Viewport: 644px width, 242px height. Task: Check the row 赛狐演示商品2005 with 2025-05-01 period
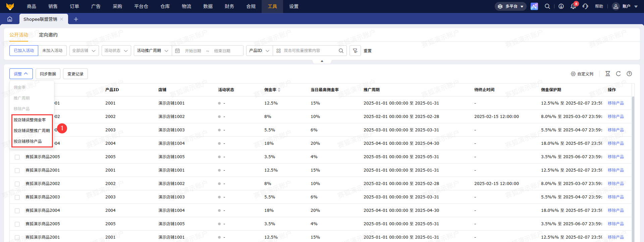click(17, 157)
